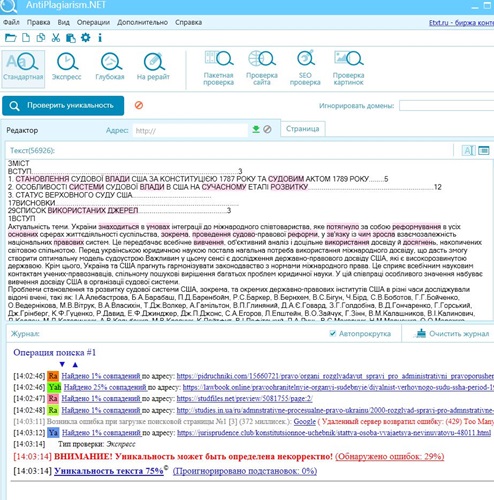Open the jurisprudence.club result link
The height and width of the screenshot is (500, 494).
point(334,433)
